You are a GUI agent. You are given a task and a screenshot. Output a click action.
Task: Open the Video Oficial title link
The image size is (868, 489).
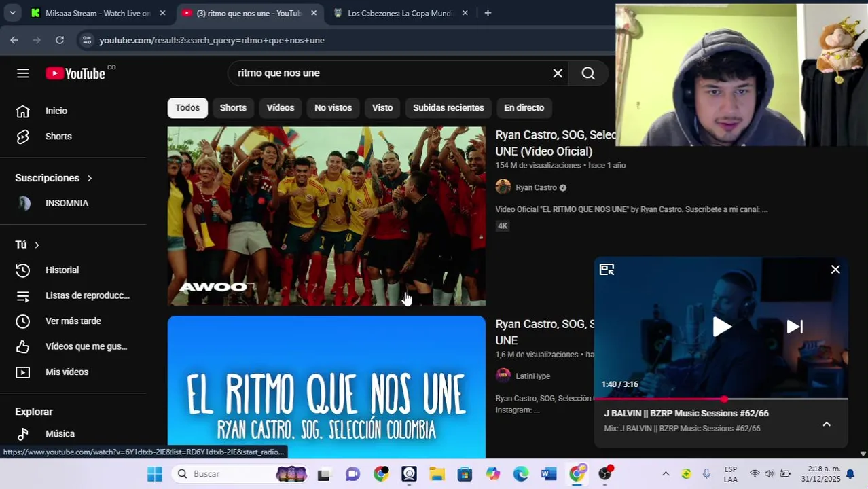pos(556,143)
